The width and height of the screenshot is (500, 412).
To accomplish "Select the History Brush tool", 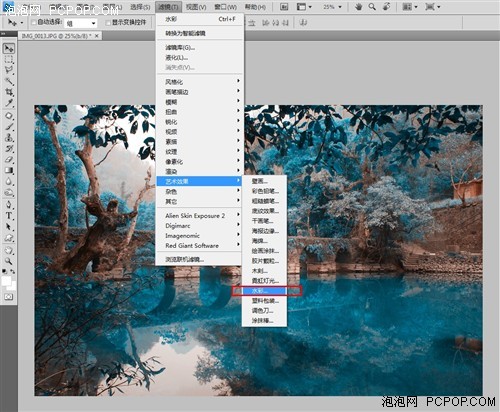I will pyautogui.click(x=9, y=149).
